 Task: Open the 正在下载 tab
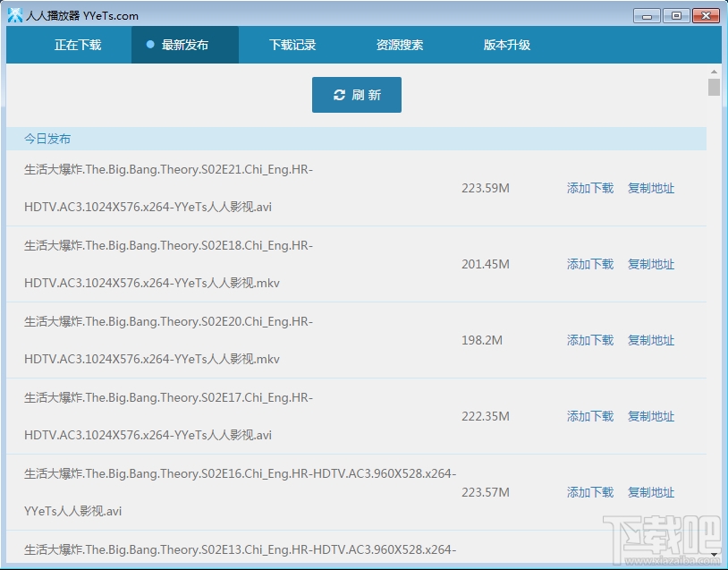[x=78, y=45]
